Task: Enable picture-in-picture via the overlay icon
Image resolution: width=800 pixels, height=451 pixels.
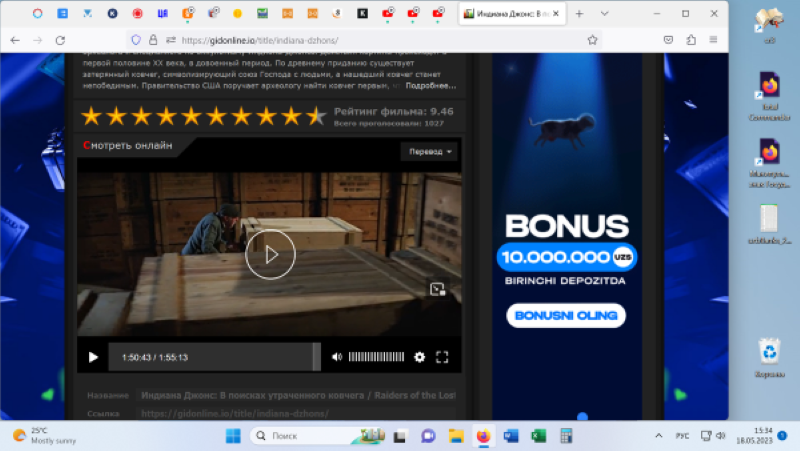Action: tap(437, 289)
